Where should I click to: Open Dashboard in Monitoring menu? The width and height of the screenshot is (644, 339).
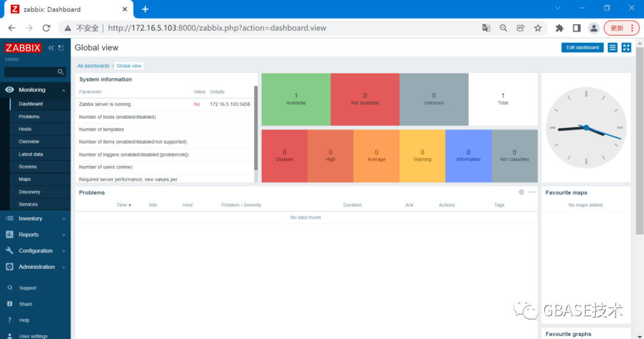tap(41, 104)
